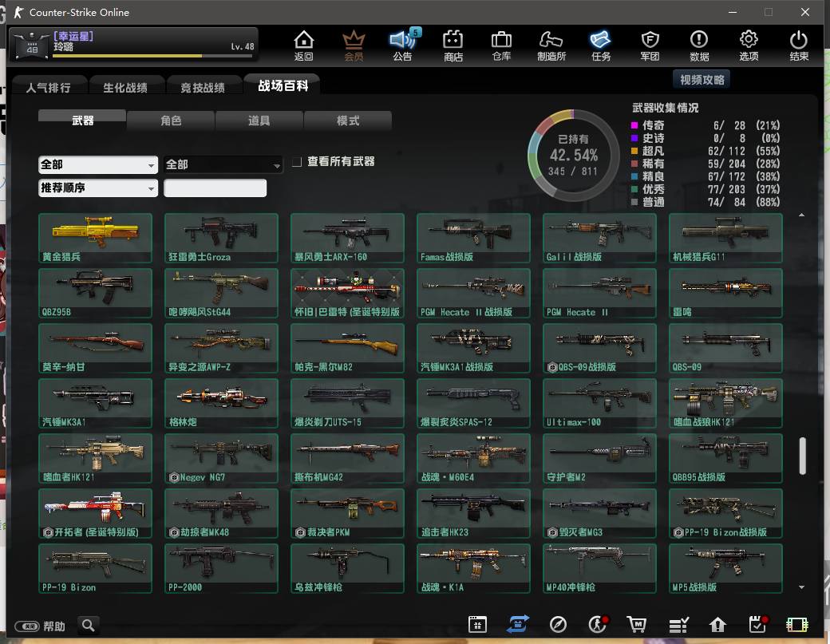Viewport: 830px width, 644px height.
Task: Select the 莫辛-纳甘 rifle card
Action: [x=95, y=348]
